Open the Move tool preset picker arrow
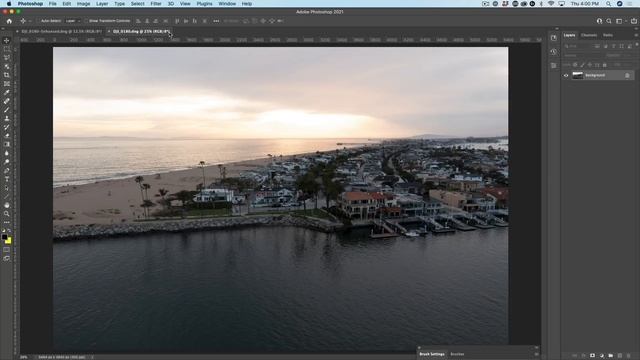This screenshot has height=360, width=640. point(30,21)
